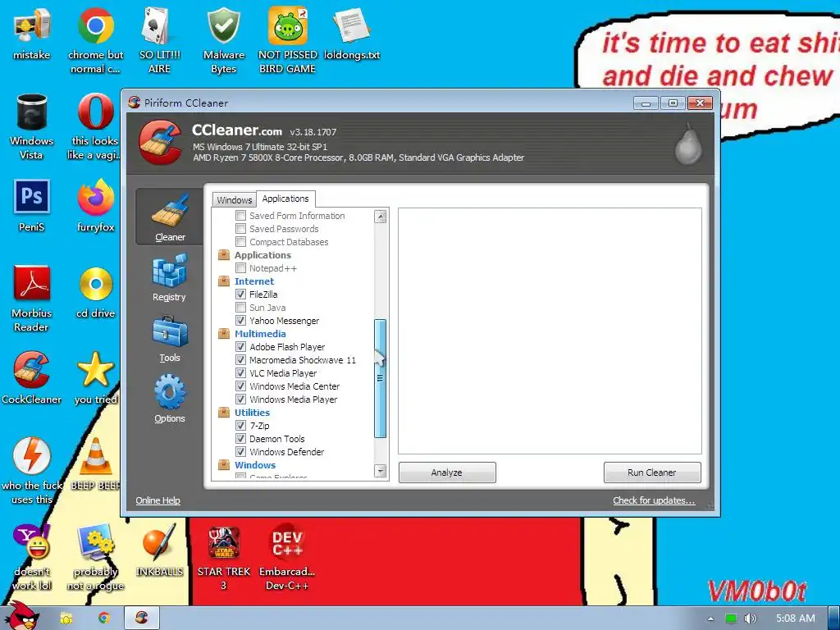Open Chrome from the taskbar
The width and height of the screenshot is (840, 630).
point(103,619)
